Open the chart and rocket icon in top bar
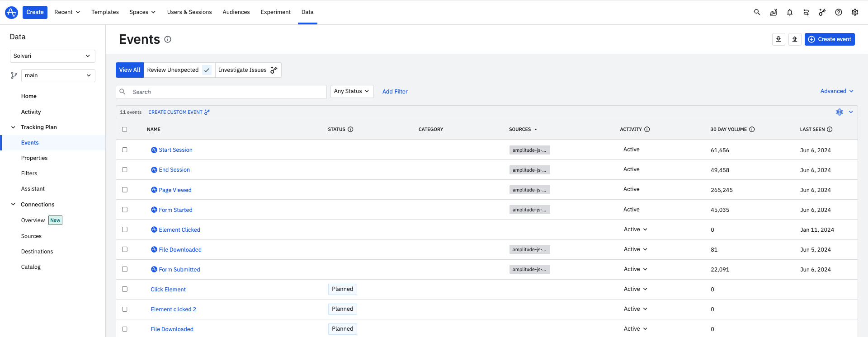 (x=774, y=12)
